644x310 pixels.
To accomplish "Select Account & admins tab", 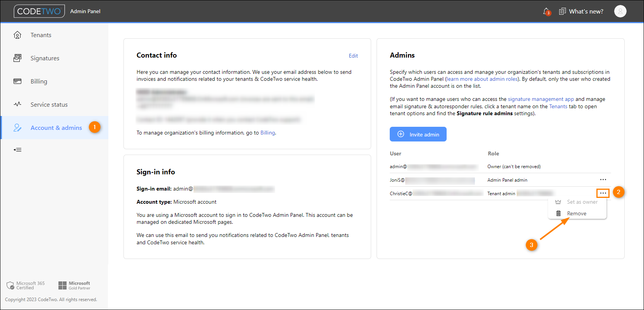I will (x=54, y=128).
